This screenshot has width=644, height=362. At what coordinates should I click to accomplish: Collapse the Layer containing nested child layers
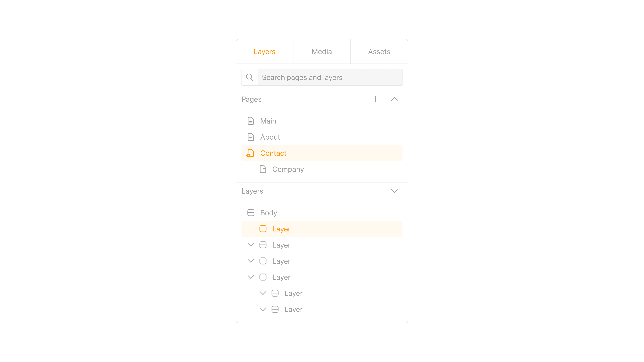[x=251, y=277]
